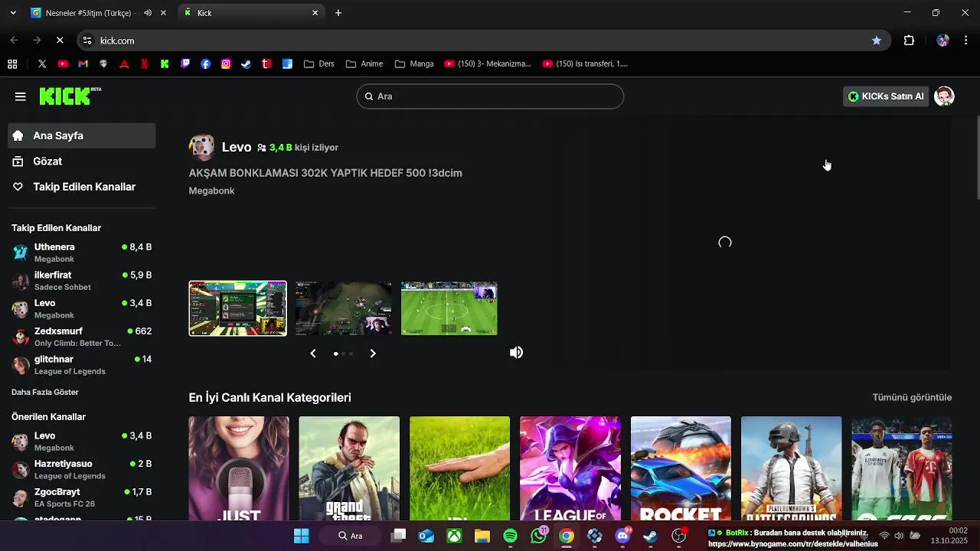Open the grass hand category card

459,468
